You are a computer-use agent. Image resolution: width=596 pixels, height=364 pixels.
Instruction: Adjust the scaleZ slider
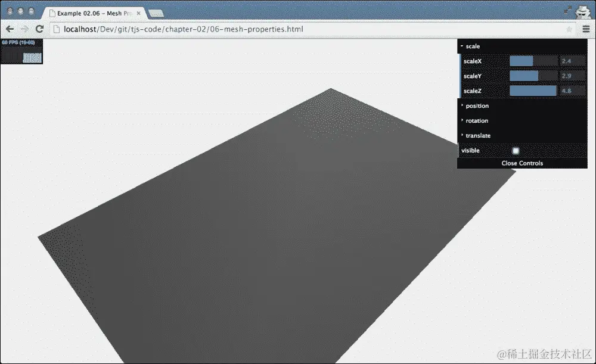[533, 91]
